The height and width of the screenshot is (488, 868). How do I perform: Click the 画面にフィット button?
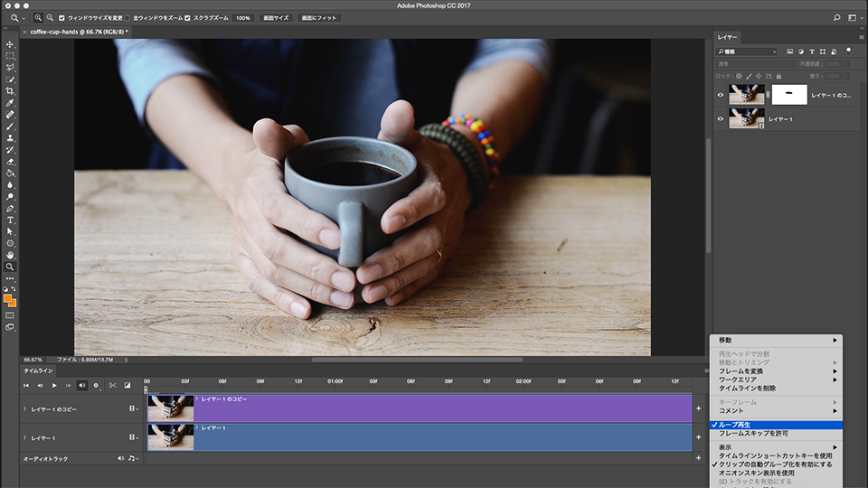(x=320, y=17)
